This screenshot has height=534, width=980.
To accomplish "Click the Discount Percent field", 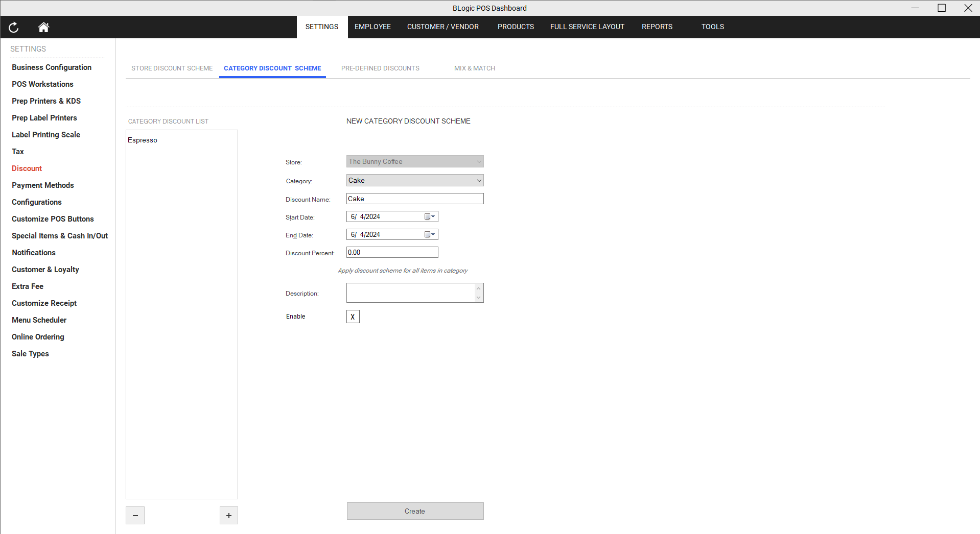I will click(x=392, y=253).
